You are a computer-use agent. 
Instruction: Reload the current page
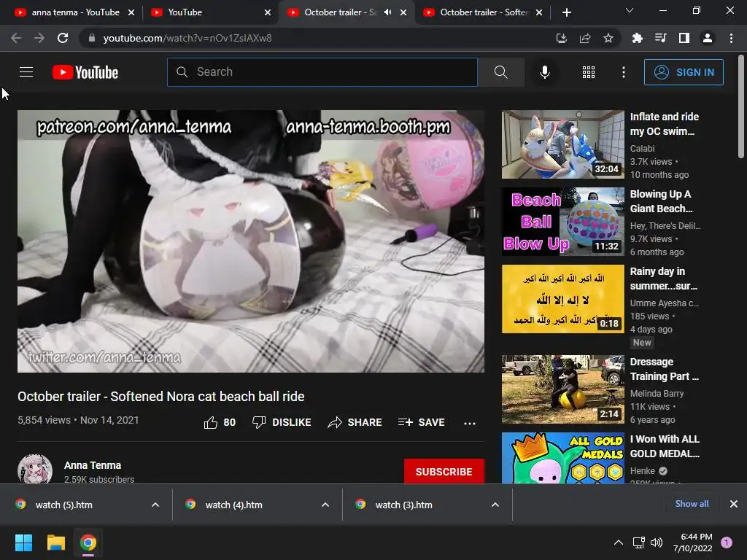pyautogui.click(x=63, y=38)
